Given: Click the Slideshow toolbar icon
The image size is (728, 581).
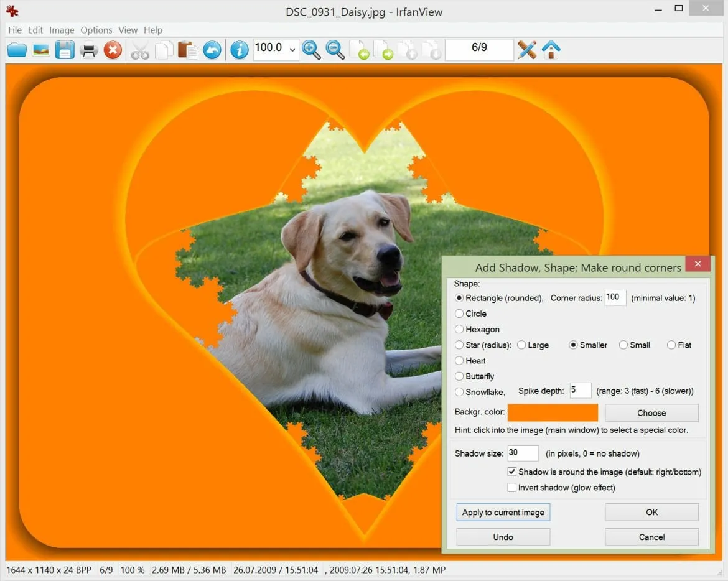Looking at the screenshot, I should [x=41, y=50].
